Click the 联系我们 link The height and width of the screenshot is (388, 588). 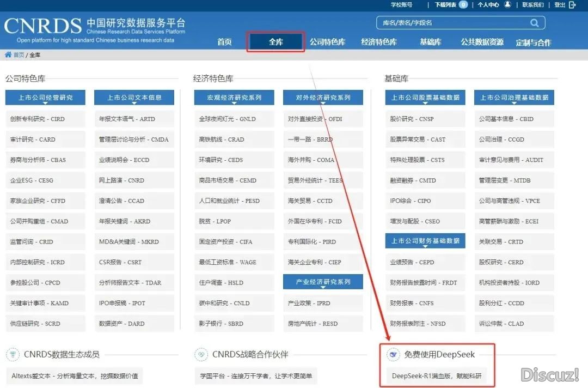point(533,4)
